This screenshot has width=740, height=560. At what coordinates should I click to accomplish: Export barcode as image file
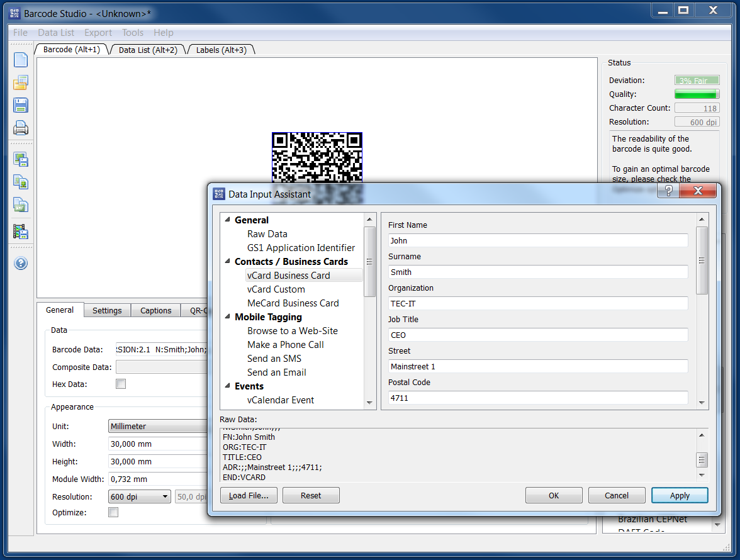(x=20, y=160)
